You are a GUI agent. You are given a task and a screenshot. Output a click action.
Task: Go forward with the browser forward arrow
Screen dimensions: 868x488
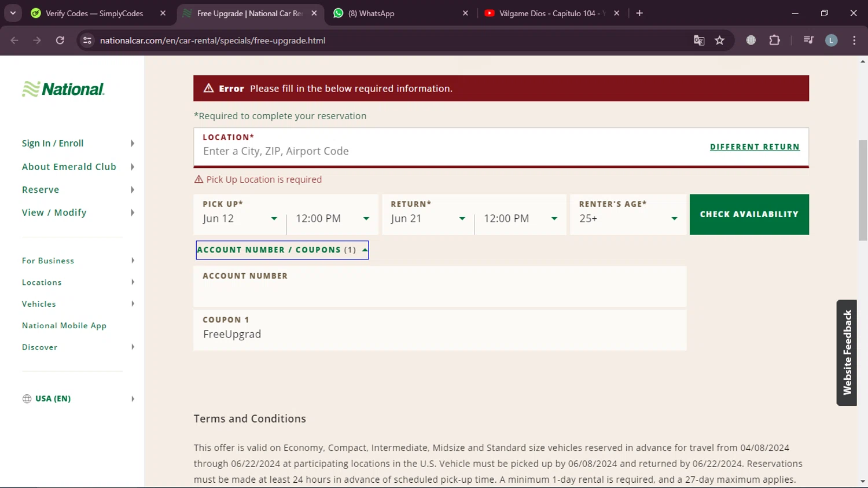37,41
